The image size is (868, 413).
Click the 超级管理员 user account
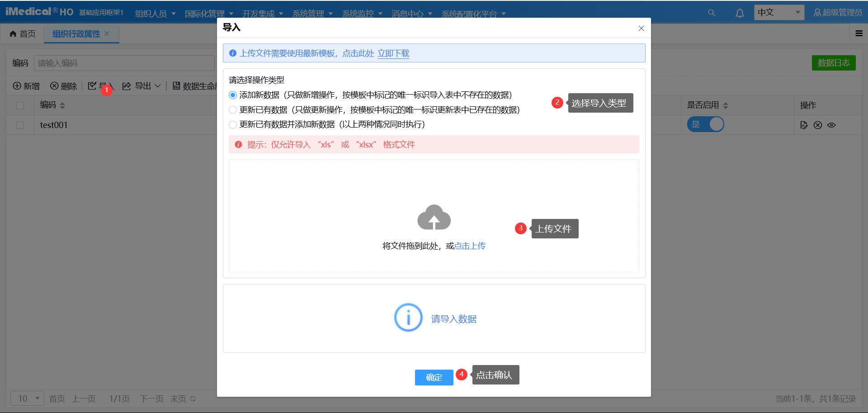click(838, 13)
